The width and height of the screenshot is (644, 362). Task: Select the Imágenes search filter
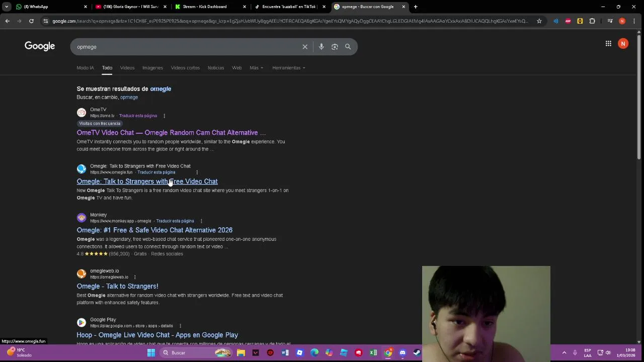click(x=152, y=68)
